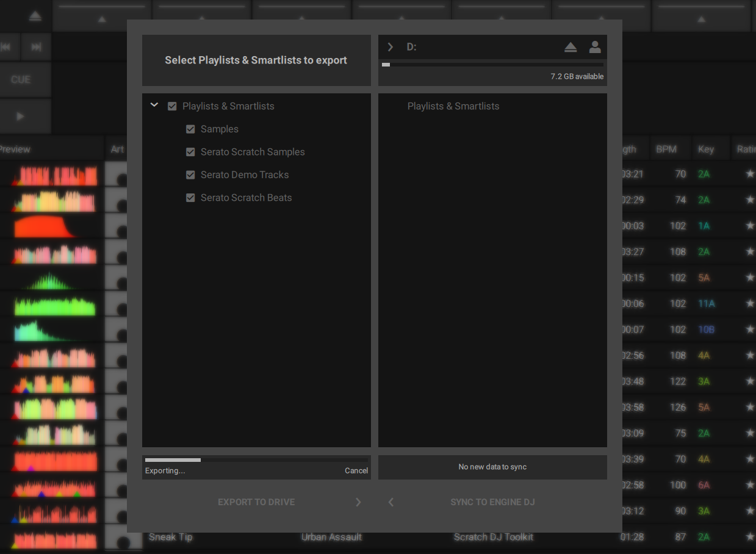Click right arrow next to Export to Drive

point(358,502)
